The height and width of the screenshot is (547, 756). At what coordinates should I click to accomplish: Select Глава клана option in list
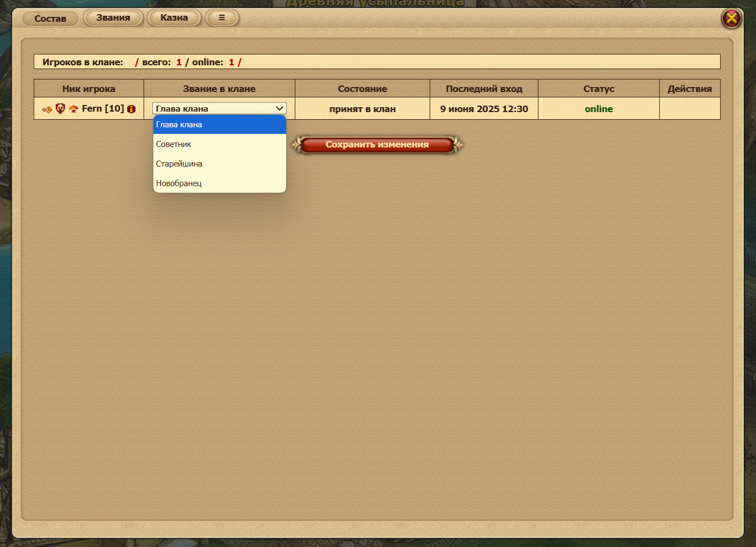219,125
